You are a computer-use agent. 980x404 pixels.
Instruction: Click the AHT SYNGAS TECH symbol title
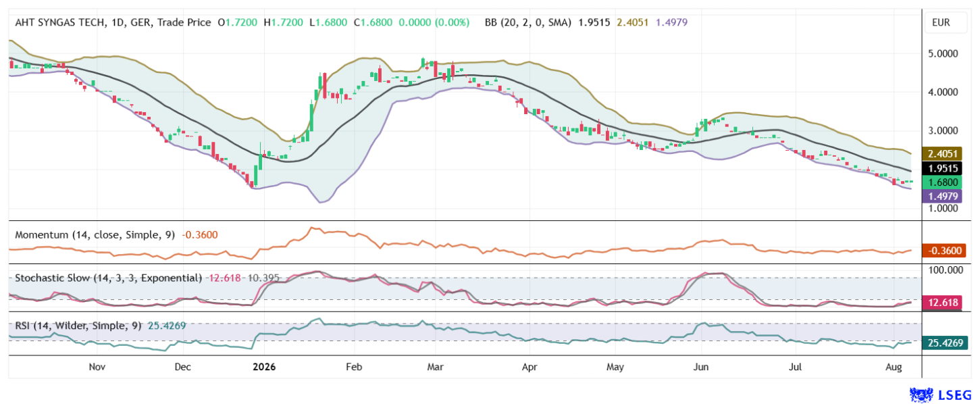click(59, 22)
